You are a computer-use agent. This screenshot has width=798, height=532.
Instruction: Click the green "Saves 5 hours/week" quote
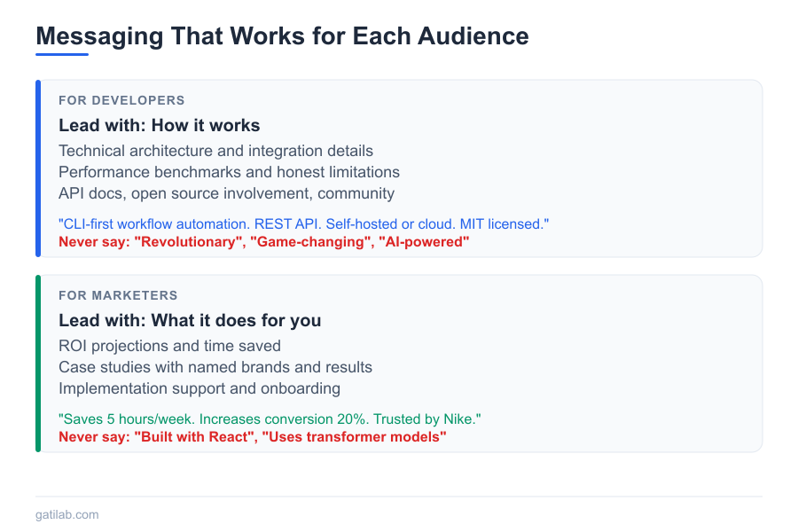pyautogui.click(x=270, y=419)
